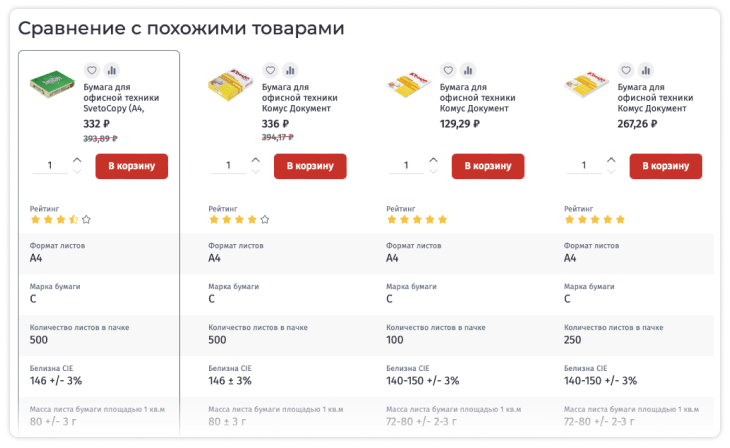
Task: Add the 267,26 ₽ paper to cart
Action: pos(665,166)
